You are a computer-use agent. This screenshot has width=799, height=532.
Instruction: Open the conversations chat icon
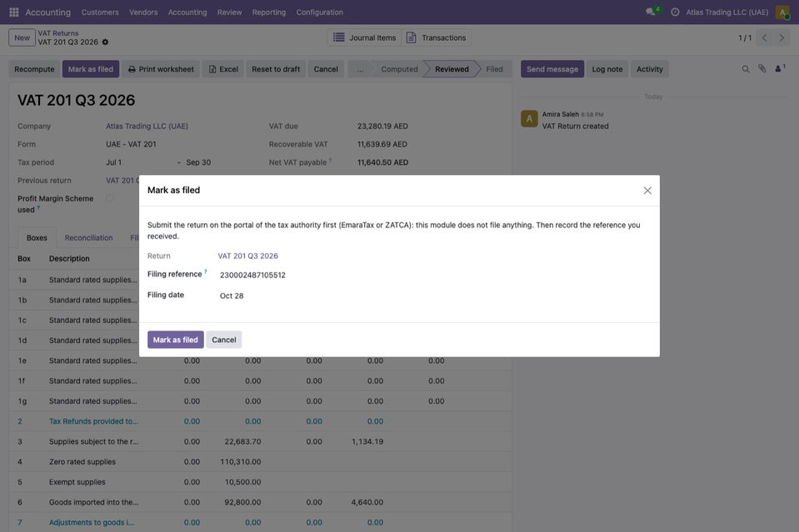point(651,12)
